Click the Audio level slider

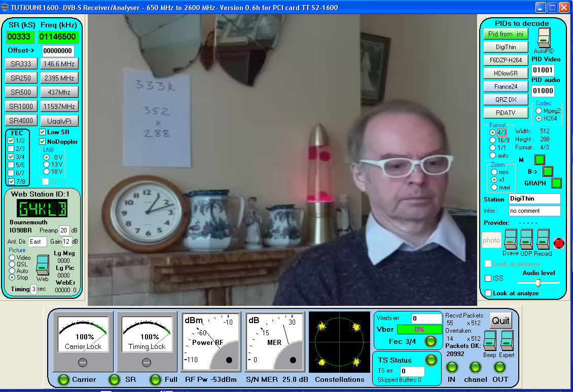click(539, 282)
